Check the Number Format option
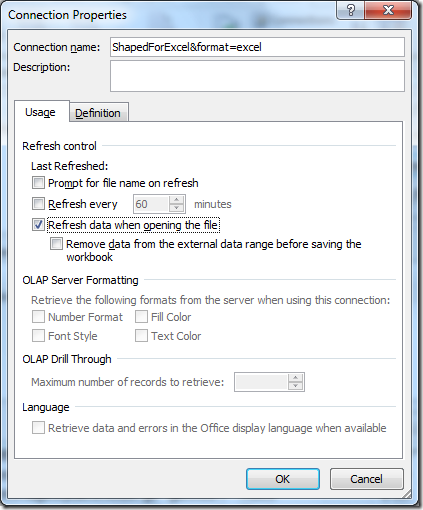Viewport: 423px width, 510px height. coord(38,317)
